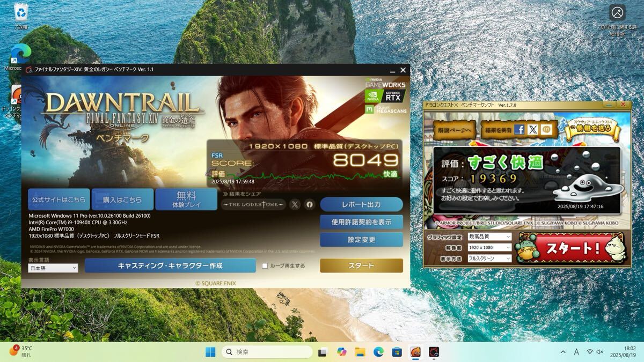Open the グラフィック設定 quality dropdown
The width and height of the screenshot is (644, 362).
[x=489, y=237]
